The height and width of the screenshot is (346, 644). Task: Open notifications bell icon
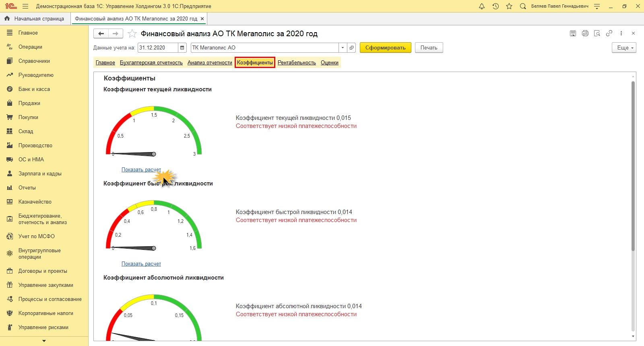(x=482, y=6)
